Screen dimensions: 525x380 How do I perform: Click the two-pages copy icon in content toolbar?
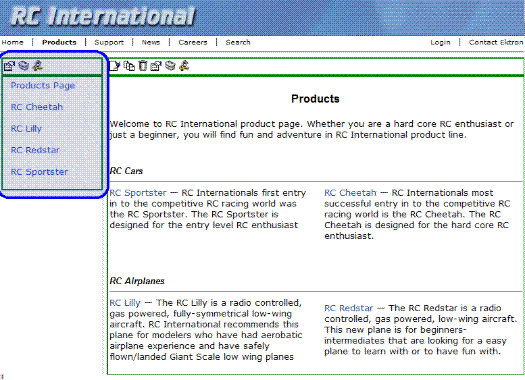pos(129,66)
